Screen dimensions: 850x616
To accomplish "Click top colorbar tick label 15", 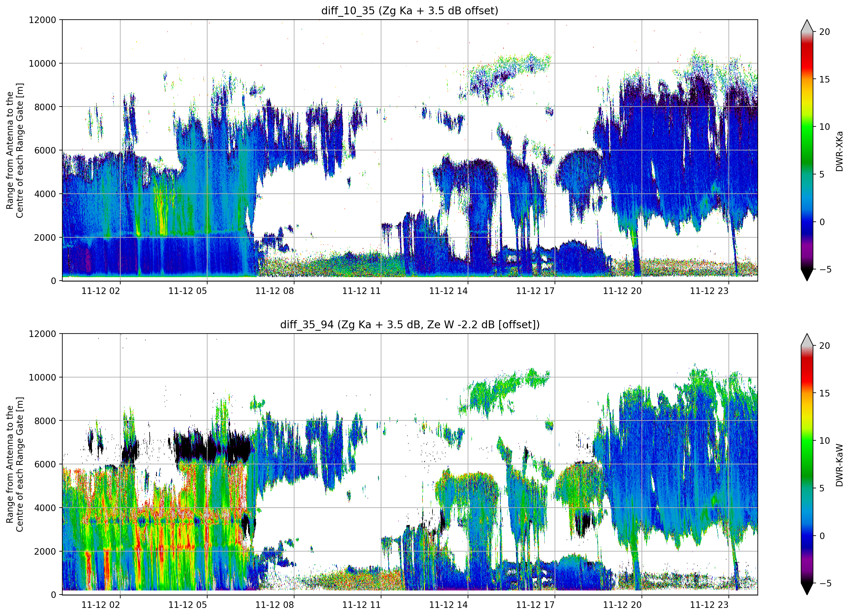I will pos(824,79).
